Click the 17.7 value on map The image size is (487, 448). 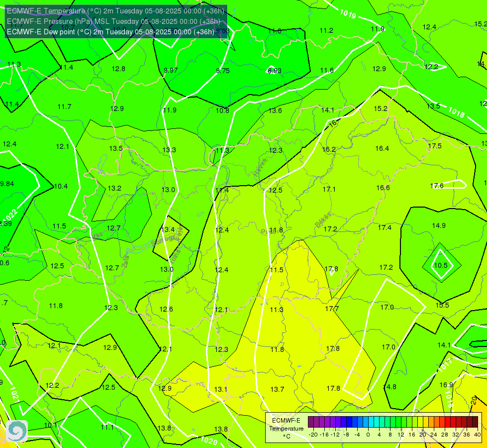[332, 309]
